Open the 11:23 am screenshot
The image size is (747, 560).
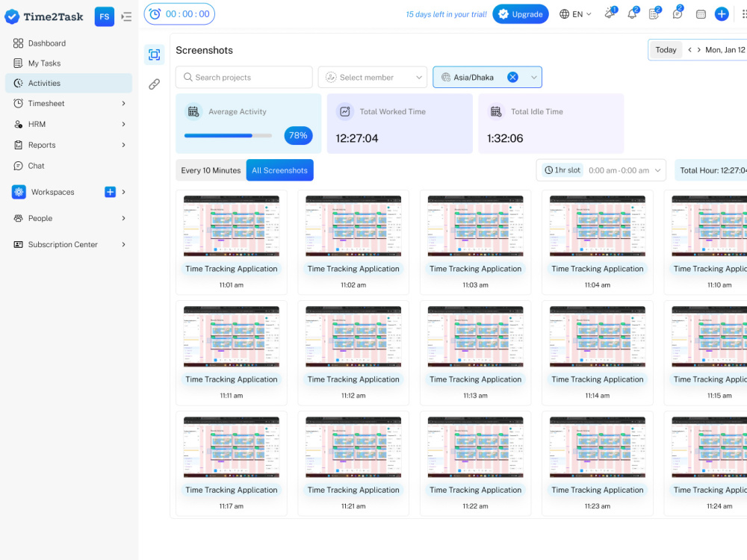click(x=598, y=447)
